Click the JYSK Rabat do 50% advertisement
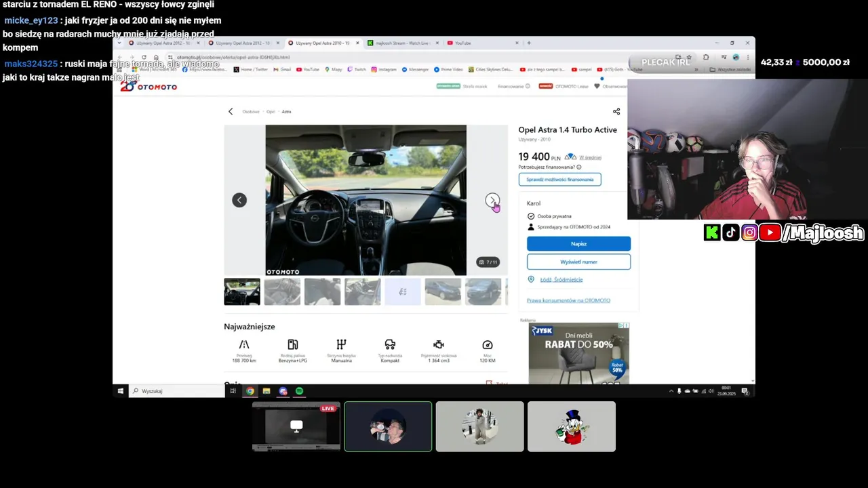Image resolution: width=868 pixels, height=488 pixels. coord(579,353)
